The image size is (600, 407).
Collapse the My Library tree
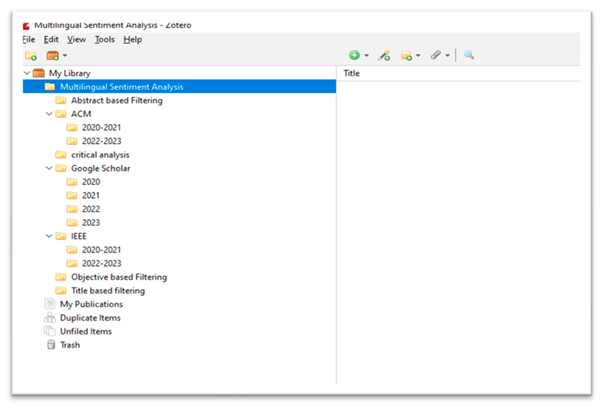tap(27, 73)
